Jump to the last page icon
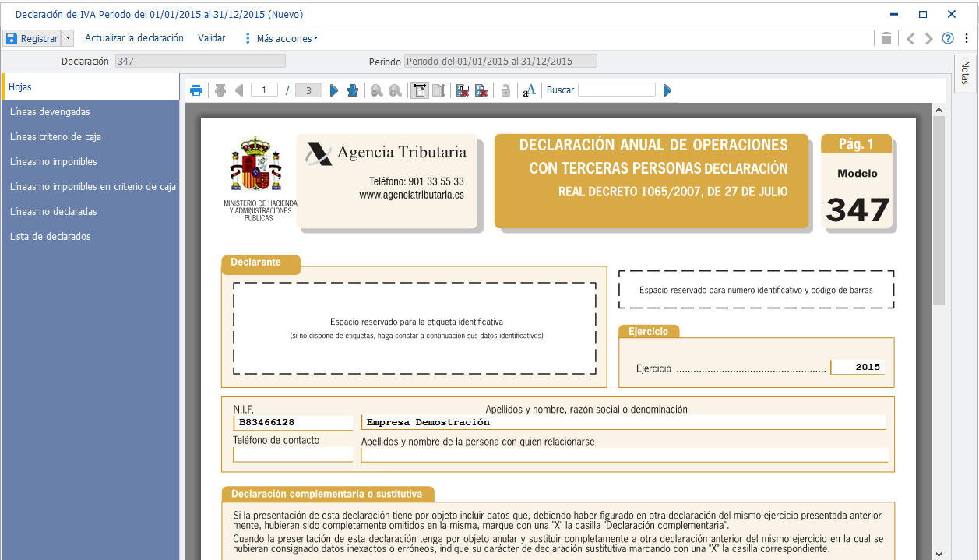Viewport: 979px width, 560px height. 353,90
